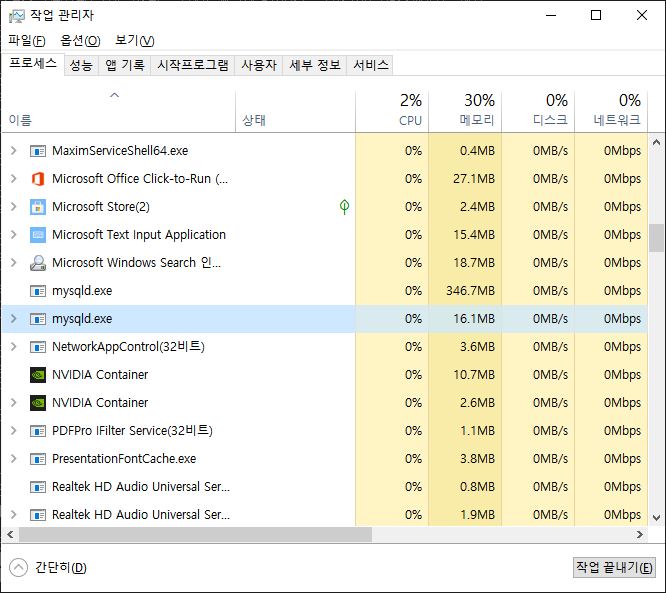666x593 pixels.
Task: Sort by the 네트워크 column header
Action: tap(611, 111)
